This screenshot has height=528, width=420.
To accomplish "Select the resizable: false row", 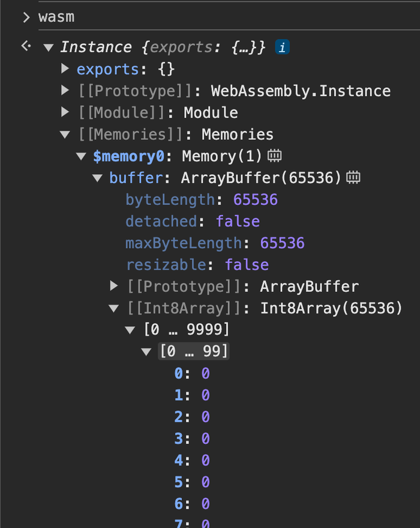I will [197, 265].
